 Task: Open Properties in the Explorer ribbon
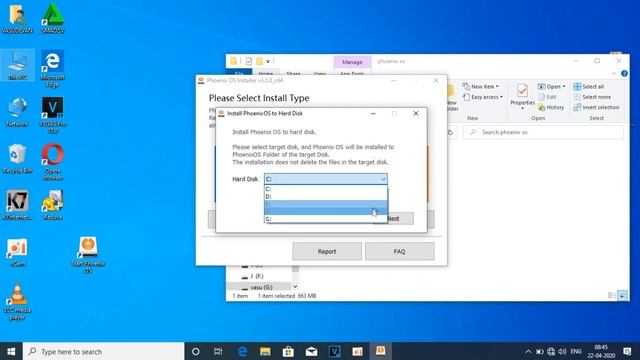(x=522, y=96)
